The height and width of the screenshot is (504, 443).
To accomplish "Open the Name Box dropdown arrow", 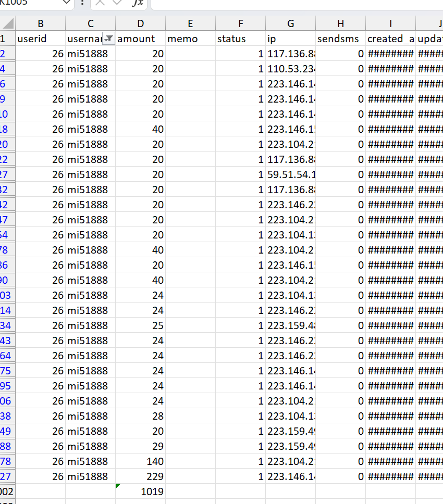I will 67,3.
